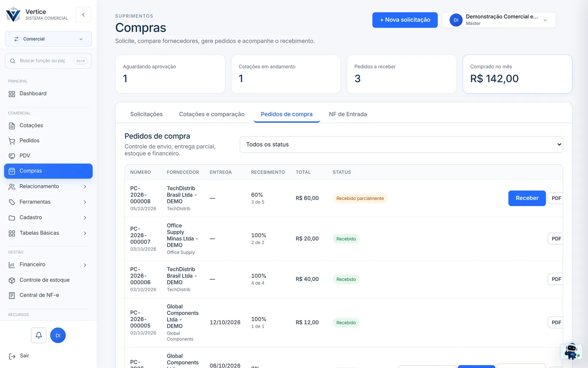Screen dimensions: 588x368
Task: Click the swap icon in the Comercial selector
Action: coord(16,39)
